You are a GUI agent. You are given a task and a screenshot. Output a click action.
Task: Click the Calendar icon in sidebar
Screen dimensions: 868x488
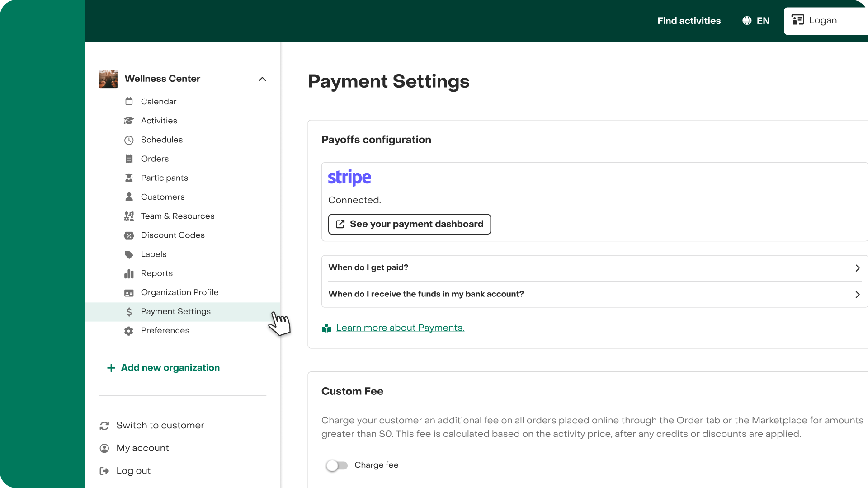[129, 102]
